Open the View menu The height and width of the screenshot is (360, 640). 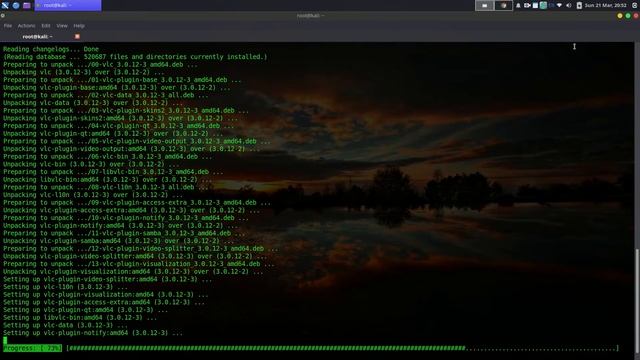[x=62, y=26]
